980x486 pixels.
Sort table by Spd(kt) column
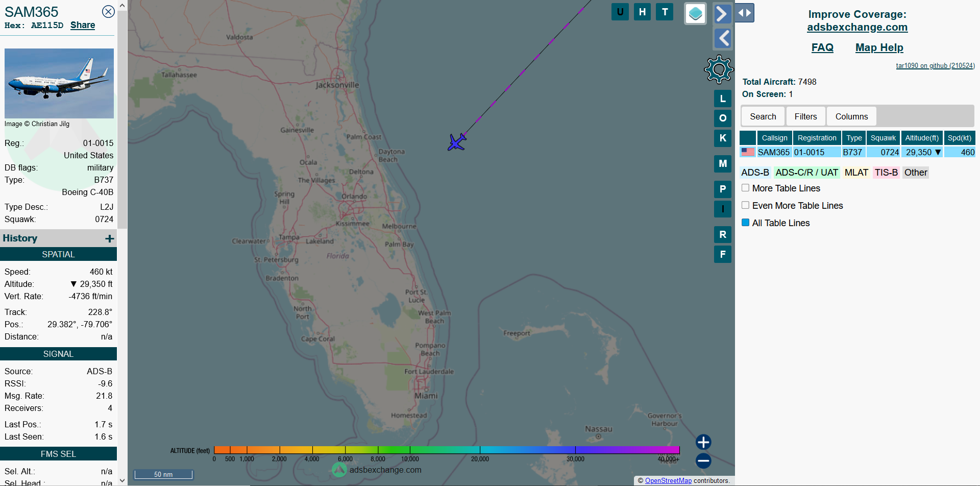pyautogui.click(x=960, y=138)
